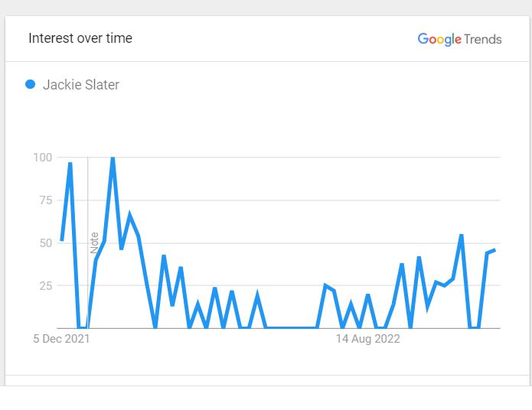Click the first data point of the line
This screenshot has width=532, height=410.
click(62, 239)
